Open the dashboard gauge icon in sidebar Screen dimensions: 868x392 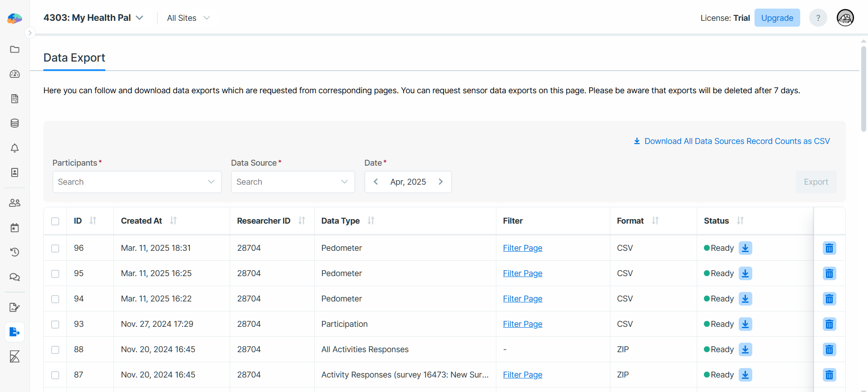(14, 74)
